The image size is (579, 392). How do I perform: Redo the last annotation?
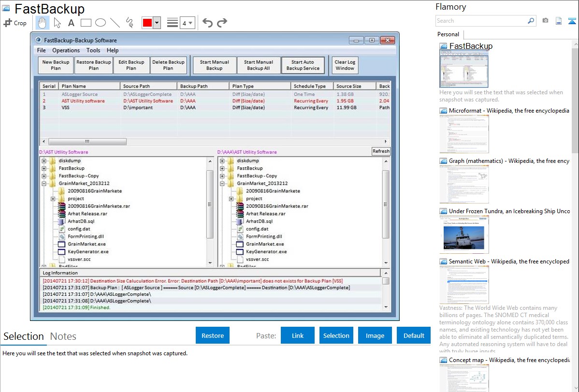(222, 23)
